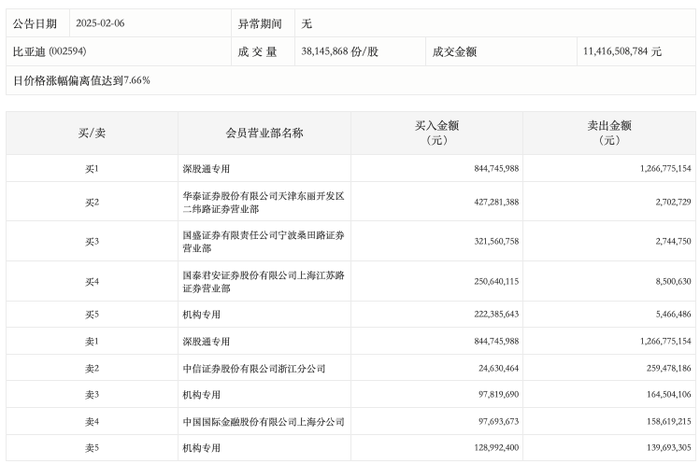Click the 日价格涨幅偏离值达到7.66% reason text

[x=82, y=80]
